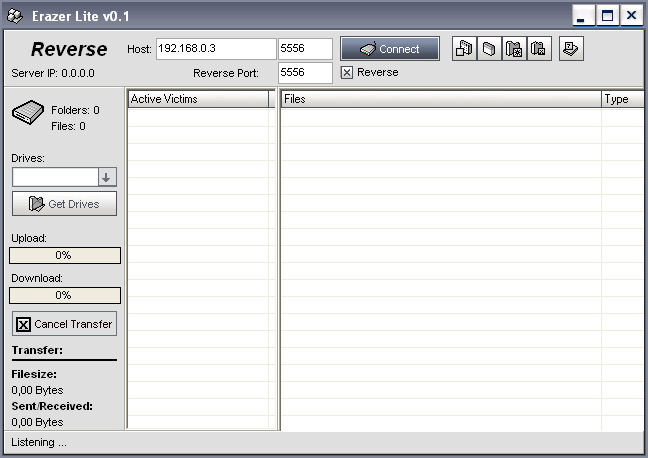
Task: Click the Reverse Port input field
Action: (304, 73)
